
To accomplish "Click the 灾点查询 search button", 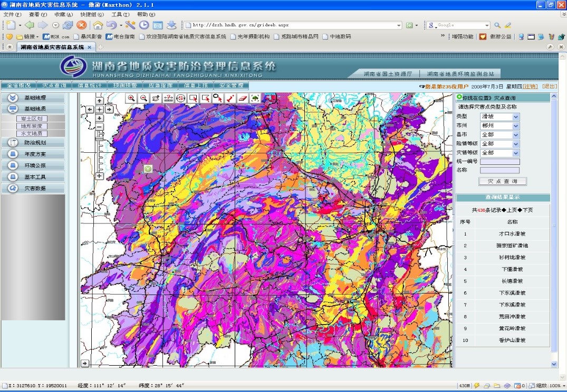I will pyautogui.click(x=502, y=181).
